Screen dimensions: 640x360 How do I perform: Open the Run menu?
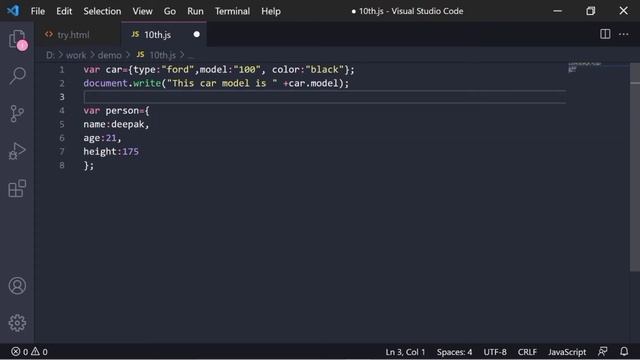[x=195, y=11]
